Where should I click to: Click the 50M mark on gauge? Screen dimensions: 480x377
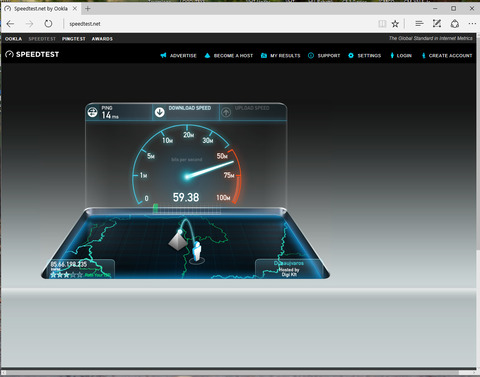(222, 156)
